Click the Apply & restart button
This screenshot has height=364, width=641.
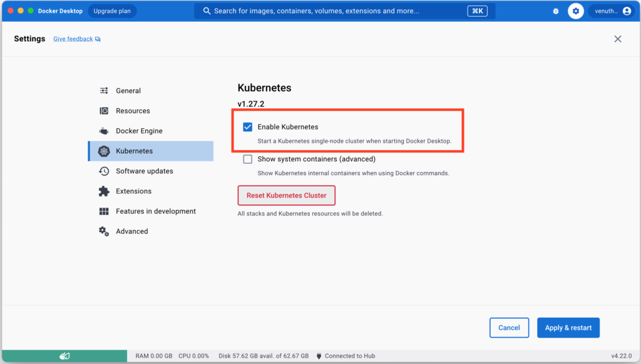568,328
